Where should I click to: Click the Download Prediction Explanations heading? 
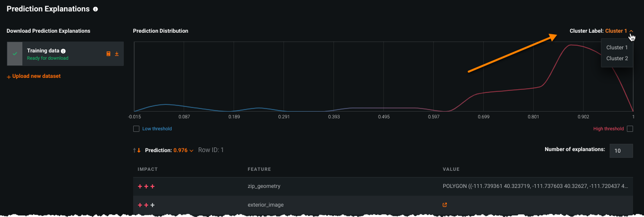[x=48, y=31]
